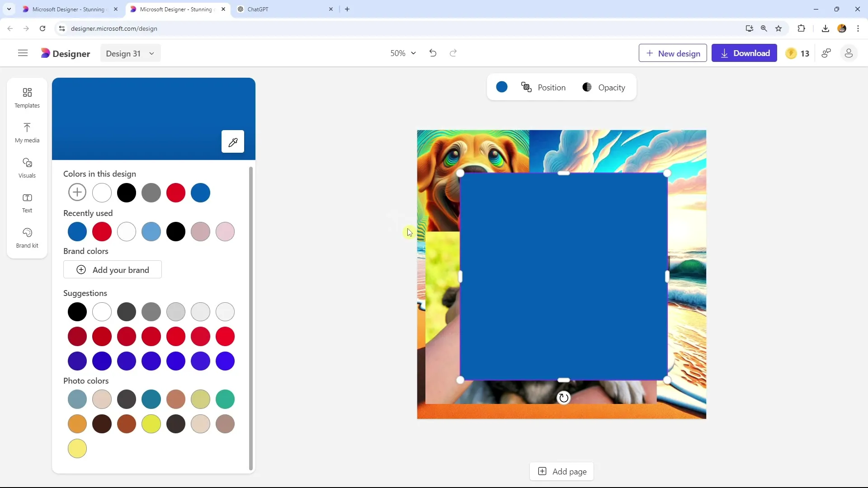Open the My Media panel
This screenshot has height=488, width=868.
27,131
